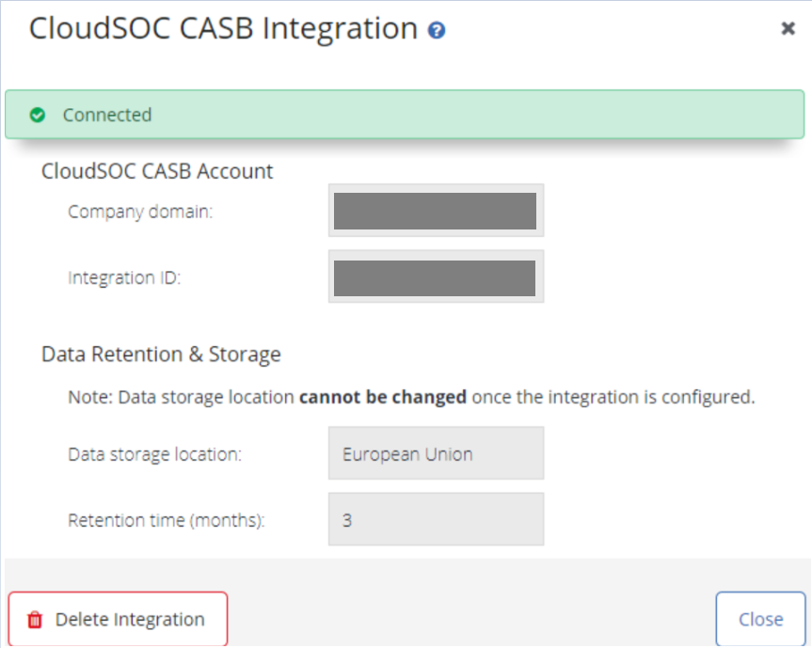The height and width of the screenshot is (648, 812).
Task: Click the bold 'cannot be changed' text
Action: click(x=382, y=397)
